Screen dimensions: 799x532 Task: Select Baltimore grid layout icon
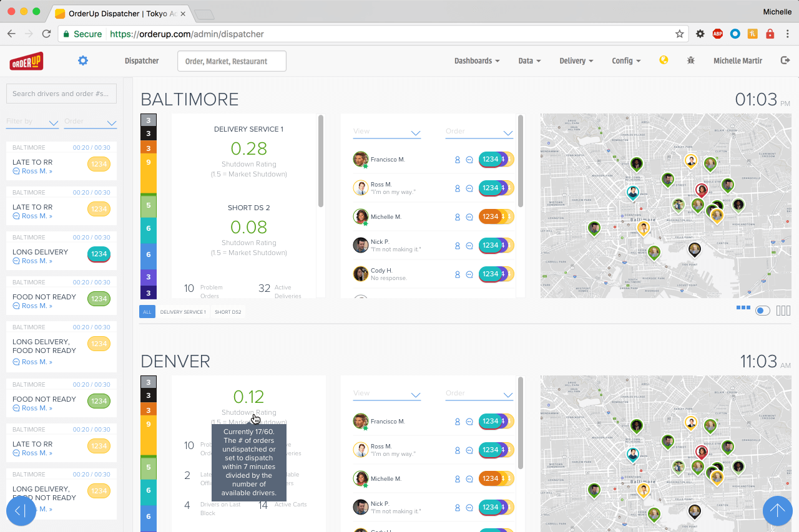tap(743, 307)
